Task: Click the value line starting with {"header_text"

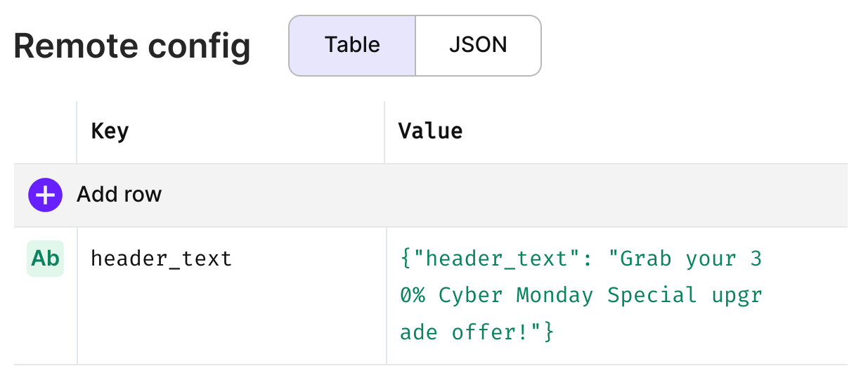Action: click(x=581, y=259)
